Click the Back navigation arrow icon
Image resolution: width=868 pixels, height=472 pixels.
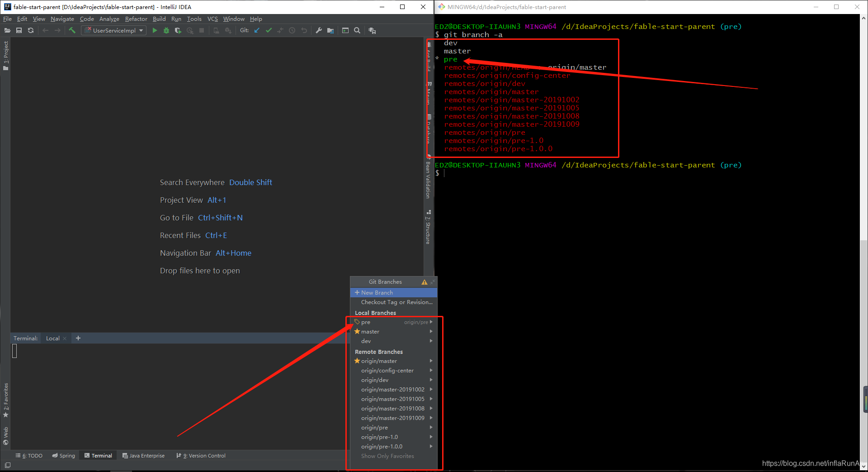pos(45,30)
